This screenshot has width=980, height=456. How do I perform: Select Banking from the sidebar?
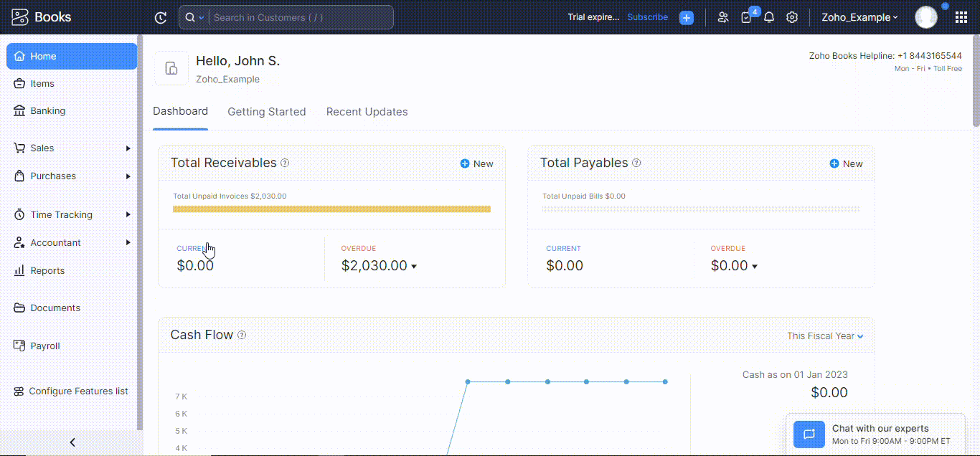47,110
